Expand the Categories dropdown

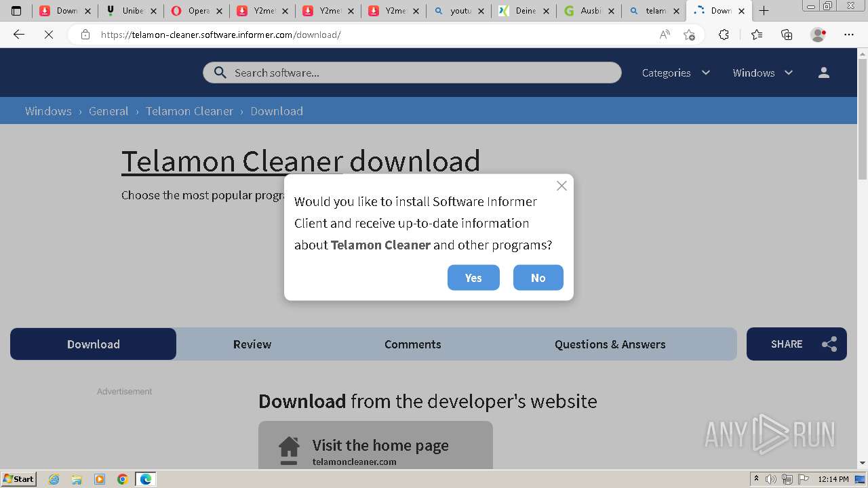pos(676,73)
